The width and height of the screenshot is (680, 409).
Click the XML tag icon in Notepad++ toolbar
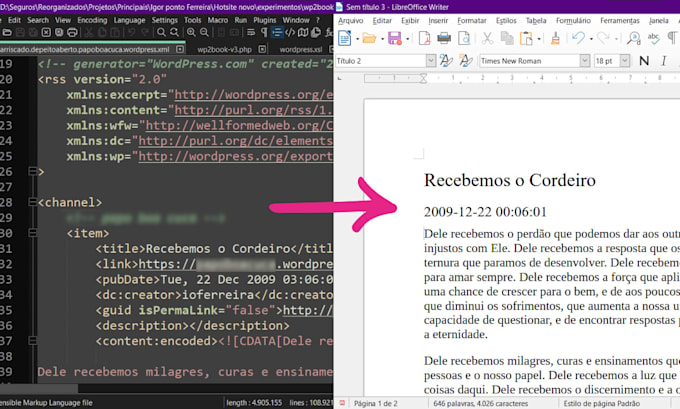290,32
